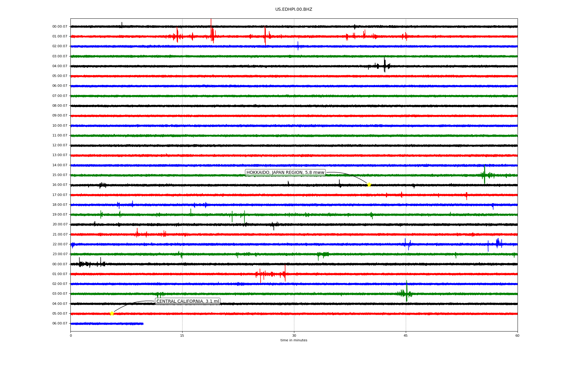Click the 15 minute x-axis tick label
Screen dimensions: 588x368
pos(182,335)
